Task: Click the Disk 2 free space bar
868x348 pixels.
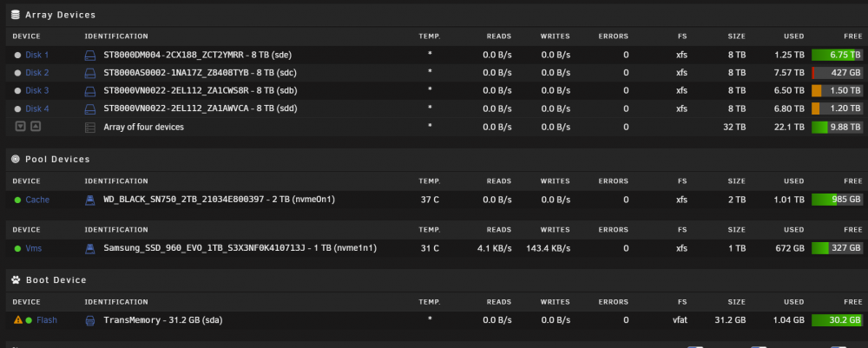Action: (837, 73)
